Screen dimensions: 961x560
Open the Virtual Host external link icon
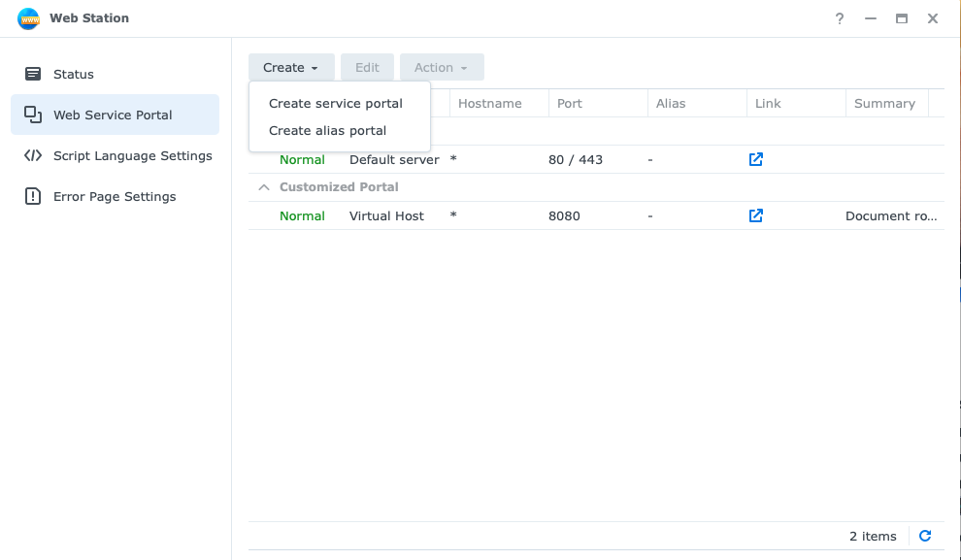point(755,215)
